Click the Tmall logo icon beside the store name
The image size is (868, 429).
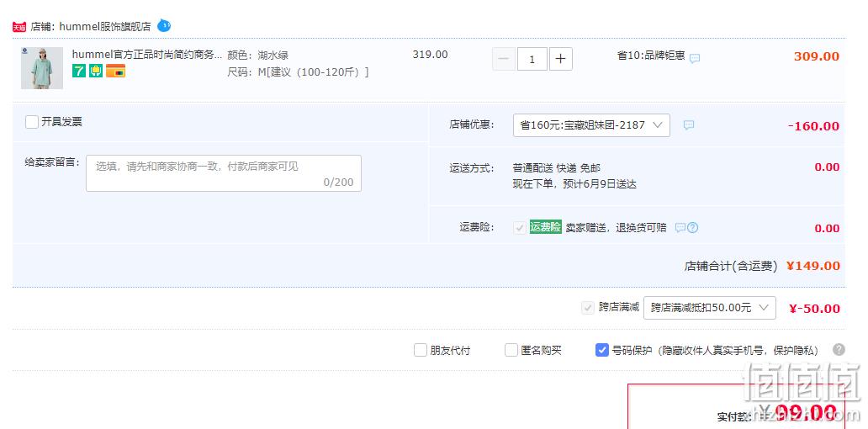19,27
